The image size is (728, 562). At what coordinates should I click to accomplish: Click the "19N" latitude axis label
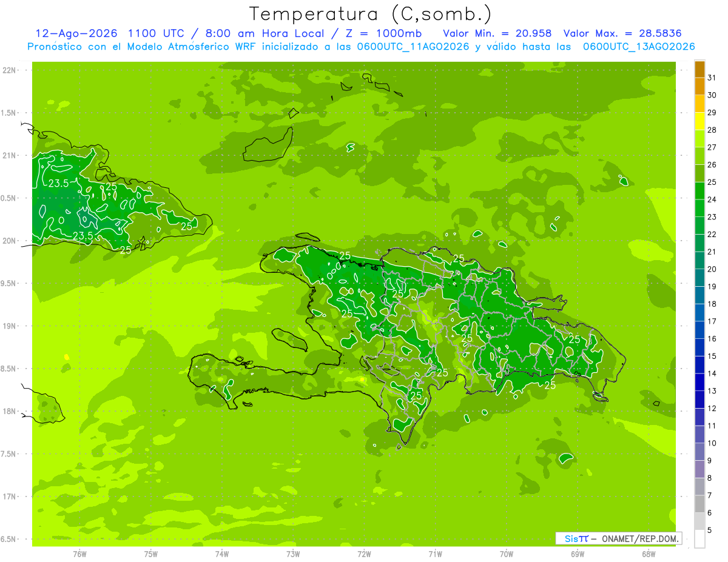coord(8,326)
